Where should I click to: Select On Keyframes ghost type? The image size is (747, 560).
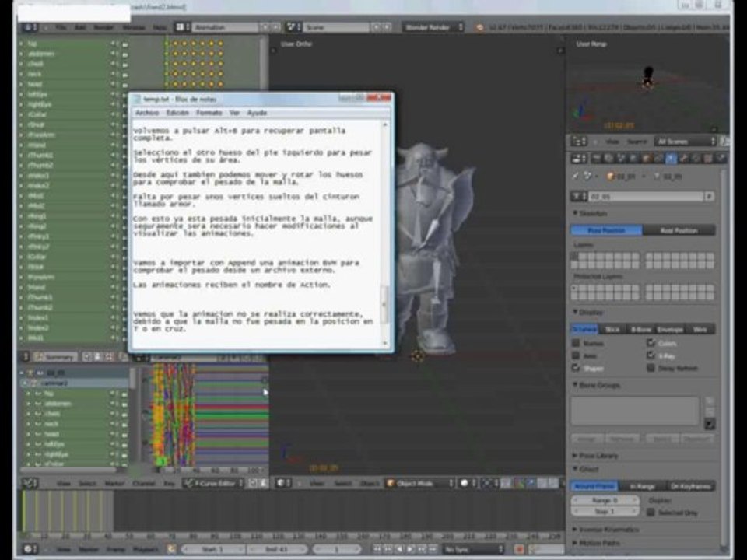point(691,486)
